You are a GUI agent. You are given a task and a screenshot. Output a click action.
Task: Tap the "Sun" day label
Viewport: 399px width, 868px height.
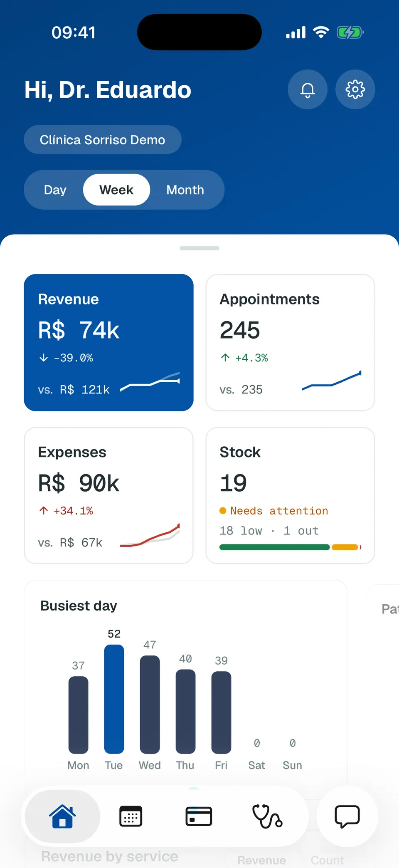click(293, 765)
